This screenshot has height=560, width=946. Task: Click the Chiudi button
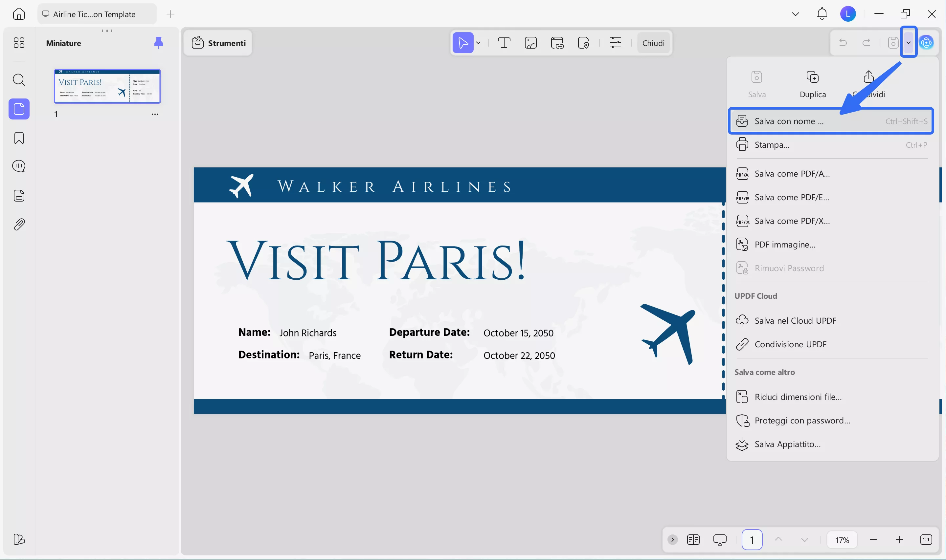click(x=653, y=43)
